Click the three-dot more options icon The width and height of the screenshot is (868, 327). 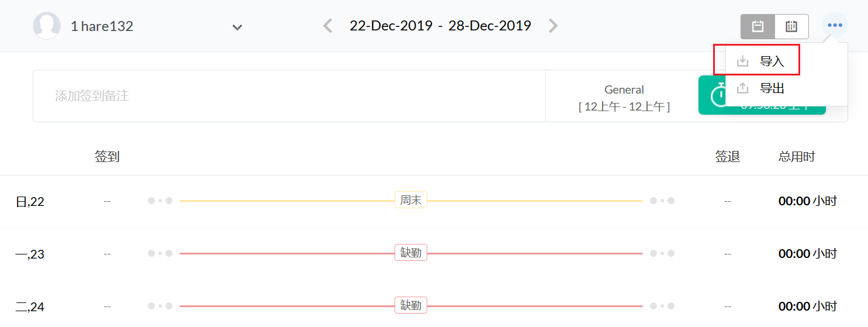click(835, 26)
